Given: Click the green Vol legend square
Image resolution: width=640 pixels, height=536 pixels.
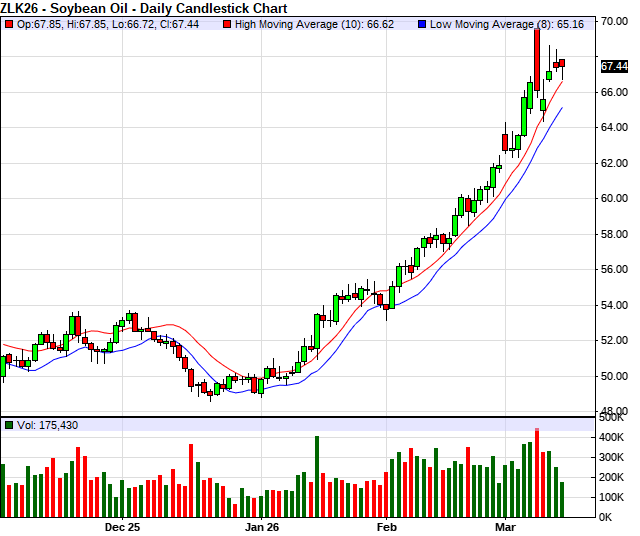Looking at the screenshot, I should (10, 425).
